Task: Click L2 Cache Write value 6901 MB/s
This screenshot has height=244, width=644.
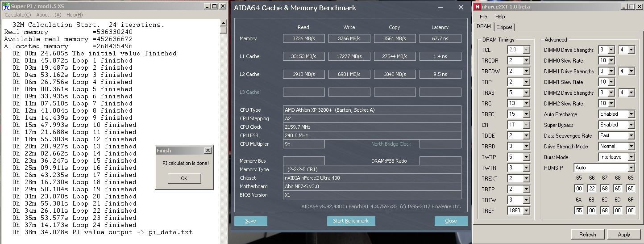Action: [349, 74]
